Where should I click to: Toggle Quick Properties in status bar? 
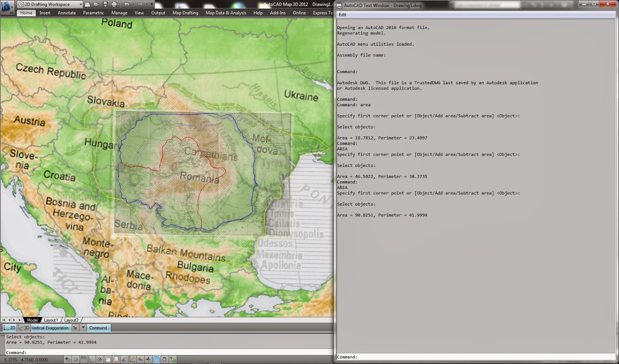[164, 359]
